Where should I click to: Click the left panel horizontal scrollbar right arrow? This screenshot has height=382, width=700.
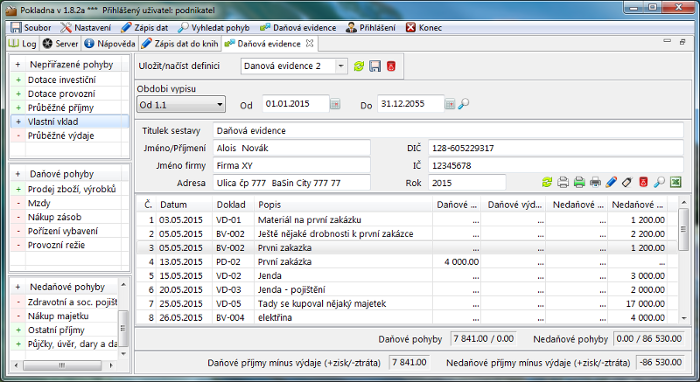pyautogui.click(x=111, y=365)
